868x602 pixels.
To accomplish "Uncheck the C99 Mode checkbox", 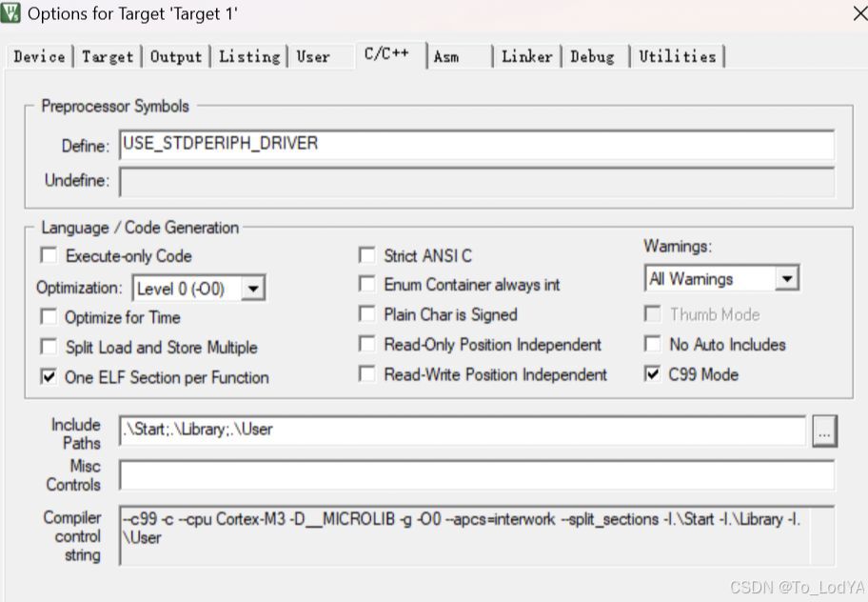I will [x=653, y=373].
